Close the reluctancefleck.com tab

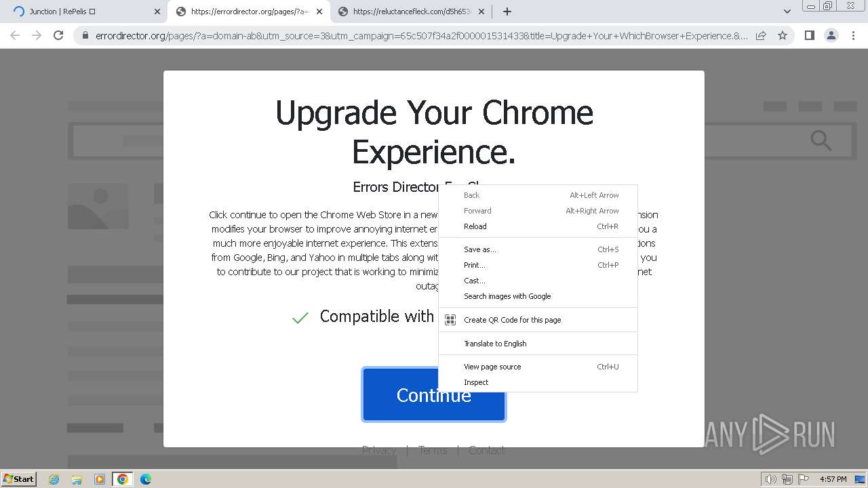click(x=481, y=12)
